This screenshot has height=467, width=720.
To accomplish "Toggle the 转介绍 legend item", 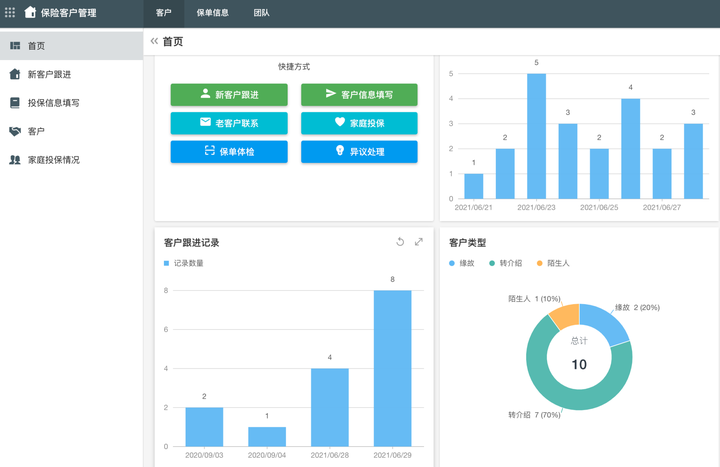I will coord(506,263).
